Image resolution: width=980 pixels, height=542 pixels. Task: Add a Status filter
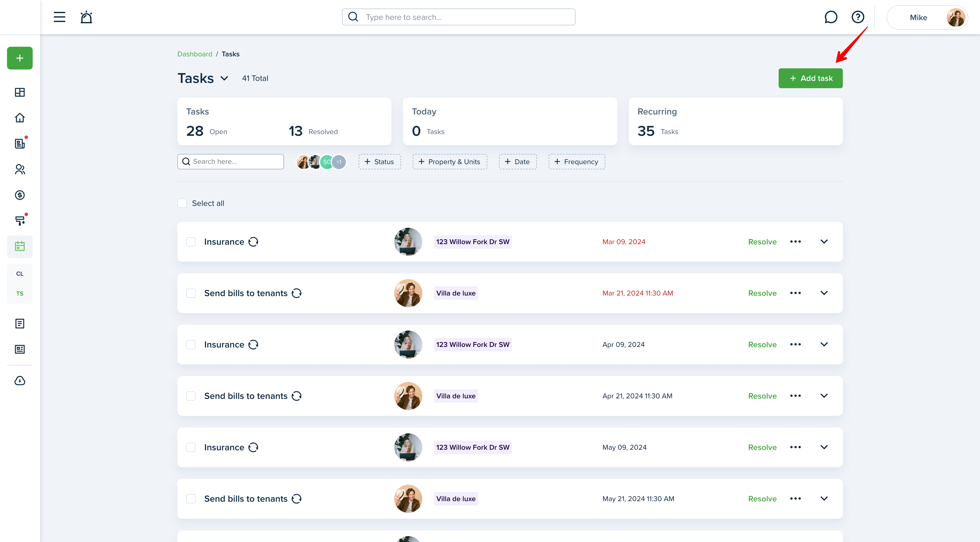coord(379,162)
